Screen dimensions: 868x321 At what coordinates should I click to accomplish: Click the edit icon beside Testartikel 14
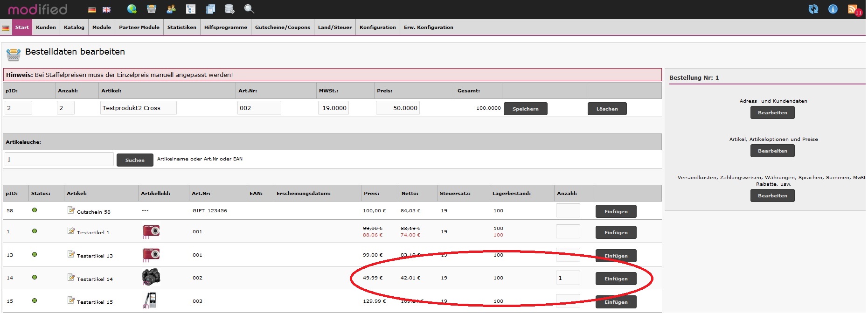click(71, 278)
